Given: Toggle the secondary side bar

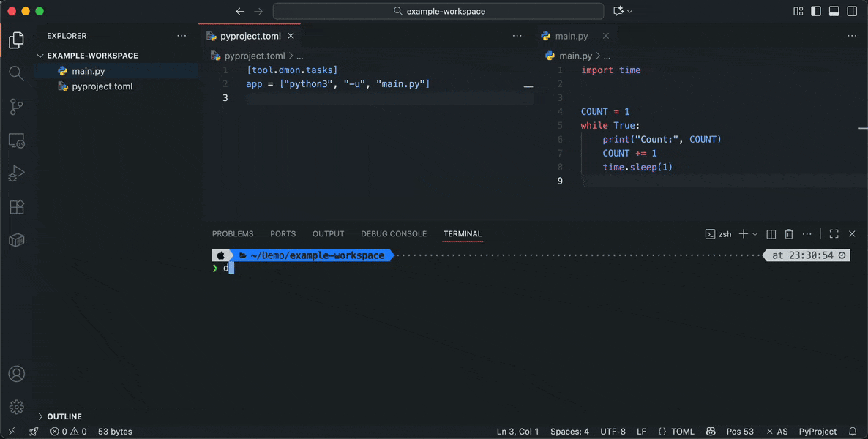Looking at the screenshot, I should [852, 11].
